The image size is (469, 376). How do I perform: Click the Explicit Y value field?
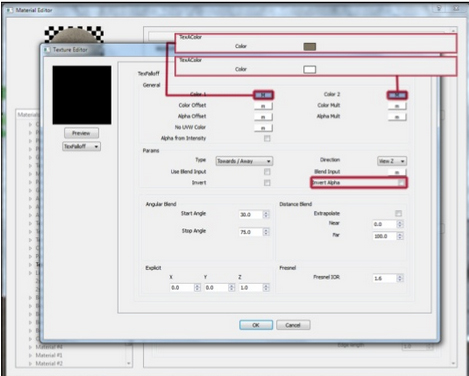(x=216, y=288)
